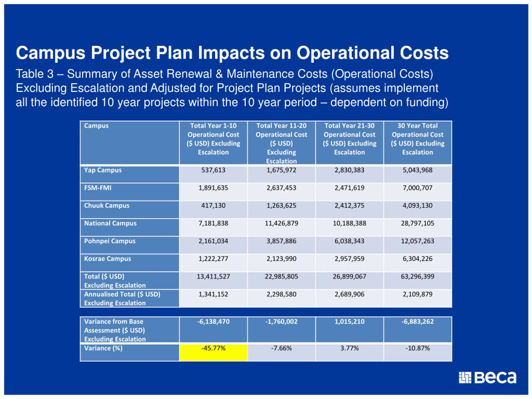Image resolution: width=532 pixels, height=399 pixels.
Task: Click the Kosrae value 2,123,990
Action: pos(281,259)
